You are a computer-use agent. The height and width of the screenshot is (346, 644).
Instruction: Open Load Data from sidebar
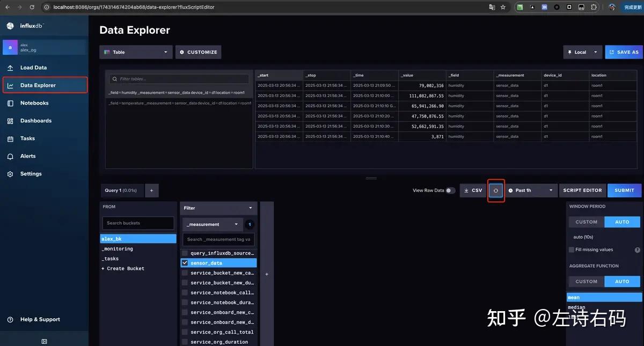pos(33,68)
